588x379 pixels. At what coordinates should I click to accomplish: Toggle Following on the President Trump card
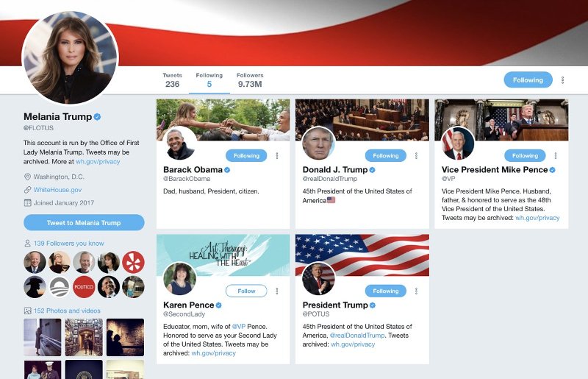pyautogui.click(x=385, y=291)
